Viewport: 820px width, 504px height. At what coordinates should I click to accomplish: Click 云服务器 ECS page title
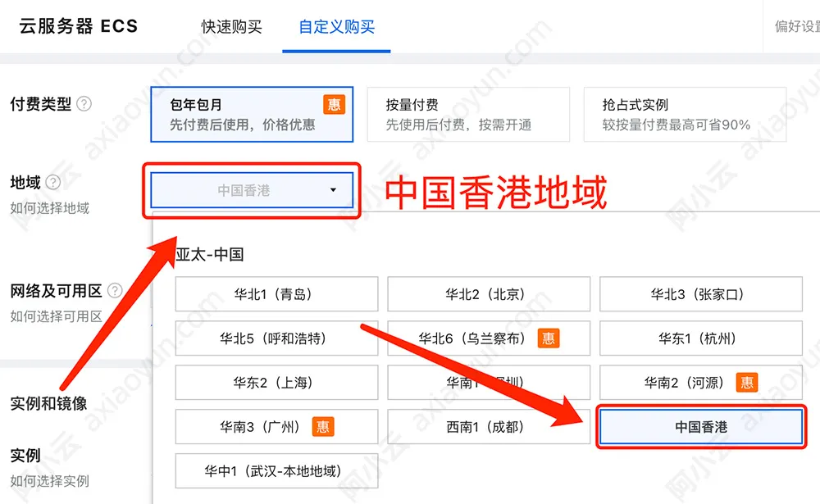pos(79,26)
